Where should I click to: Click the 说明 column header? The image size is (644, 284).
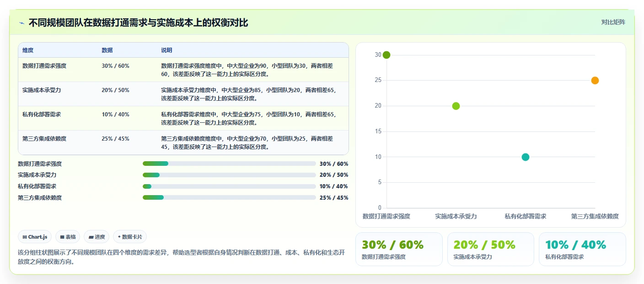166,50
